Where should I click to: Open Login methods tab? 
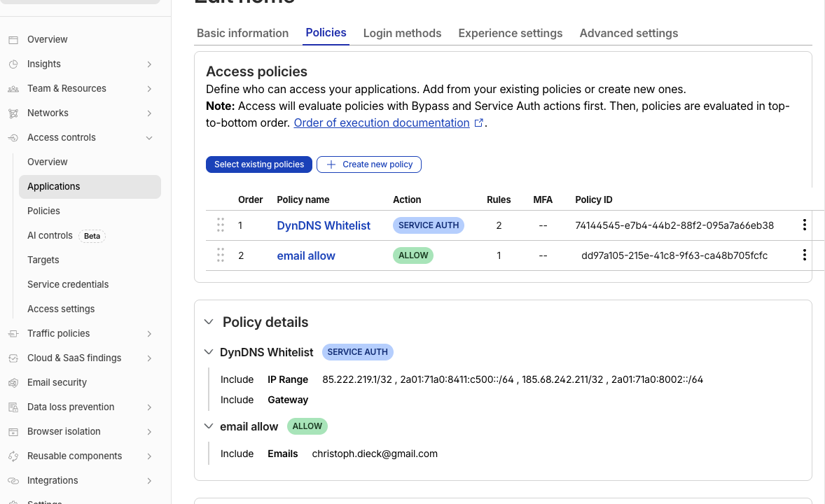403,33
